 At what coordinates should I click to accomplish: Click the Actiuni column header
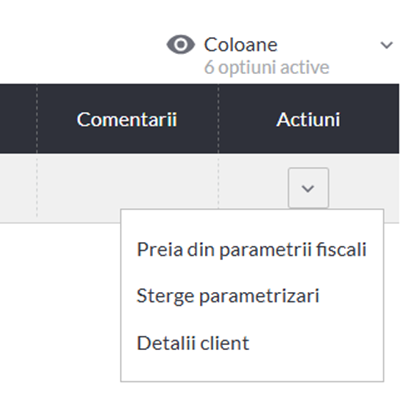[x=308, y=119]
